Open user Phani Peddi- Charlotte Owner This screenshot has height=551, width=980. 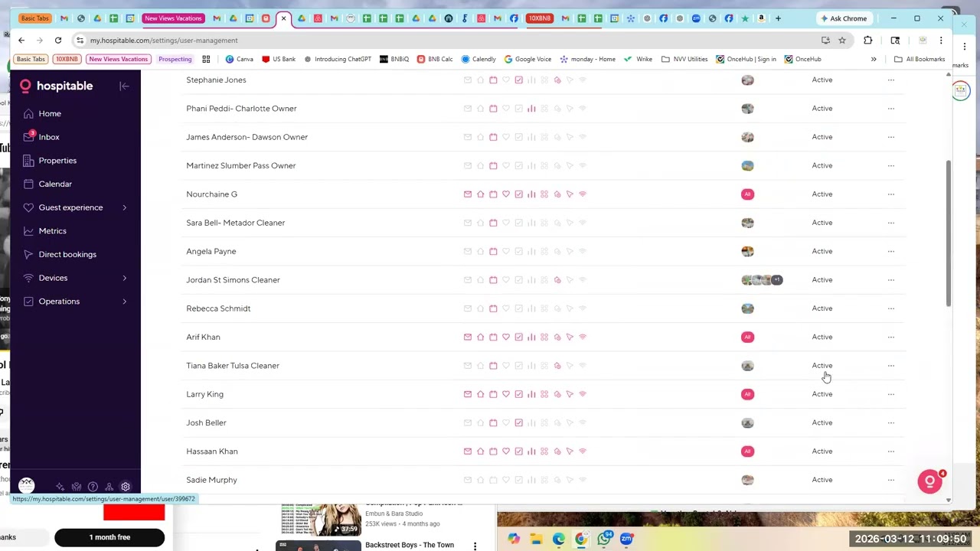pyautogui.click(x=241, y=109)
